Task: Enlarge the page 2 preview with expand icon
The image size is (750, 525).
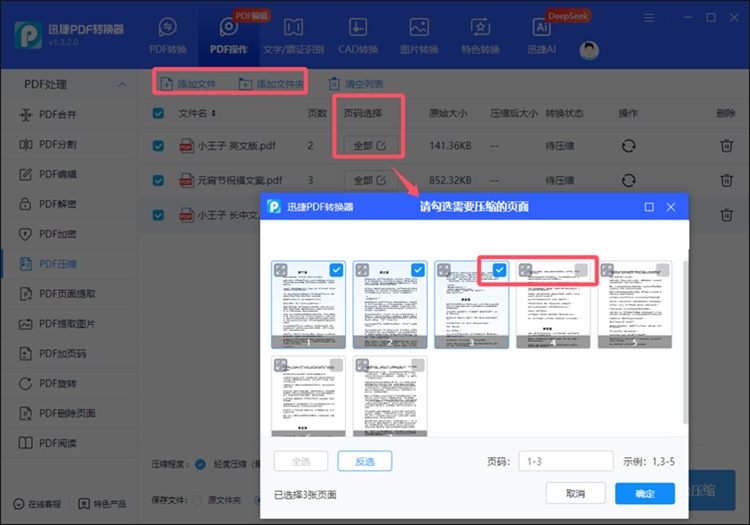Action: point(362,270)
